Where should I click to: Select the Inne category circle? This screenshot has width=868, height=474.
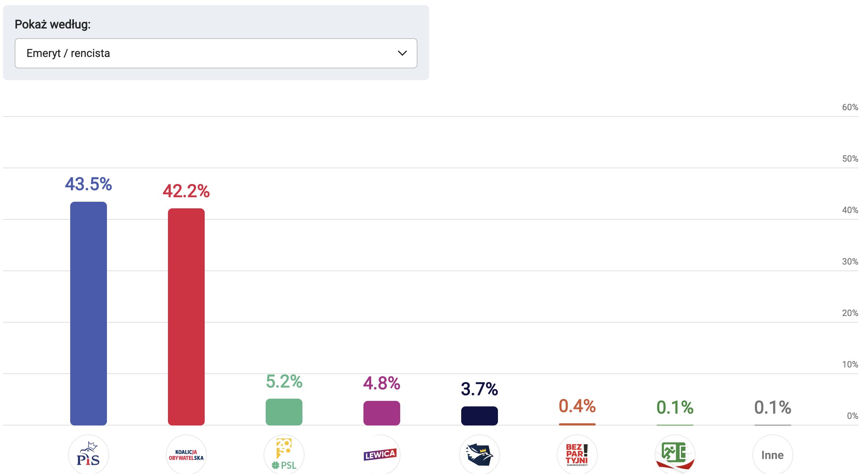772,455
